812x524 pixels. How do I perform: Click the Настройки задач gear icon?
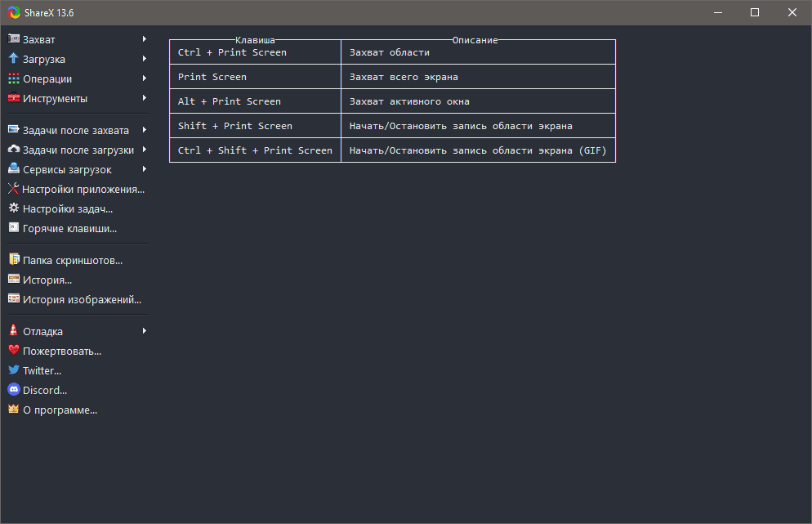click(14, 208)
